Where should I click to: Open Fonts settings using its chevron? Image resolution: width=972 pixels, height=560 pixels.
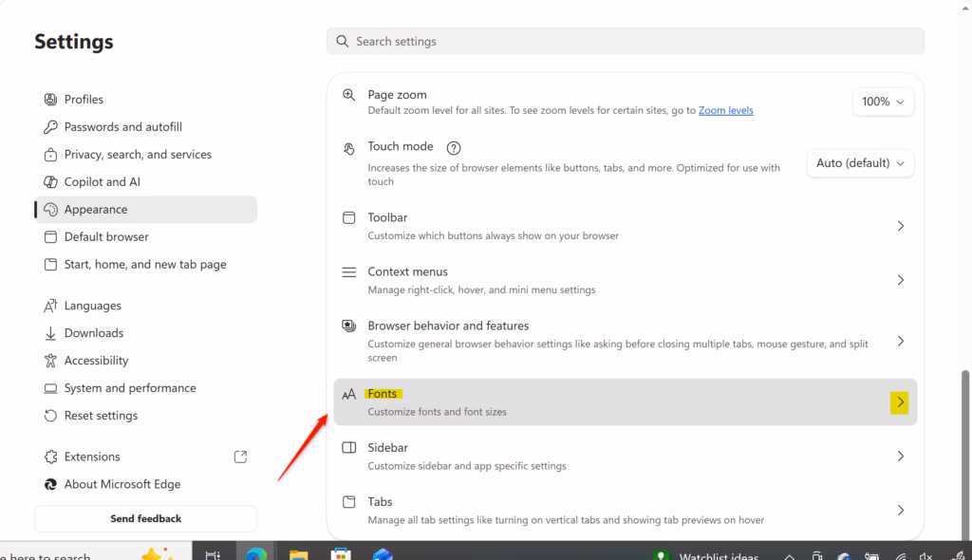coord(900,402)
